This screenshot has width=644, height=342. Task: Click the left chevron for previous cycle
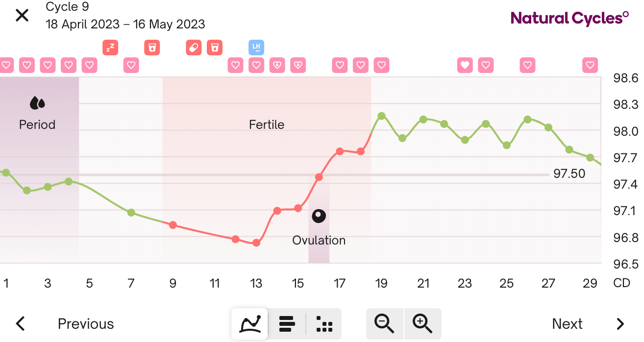pos(21,324)
